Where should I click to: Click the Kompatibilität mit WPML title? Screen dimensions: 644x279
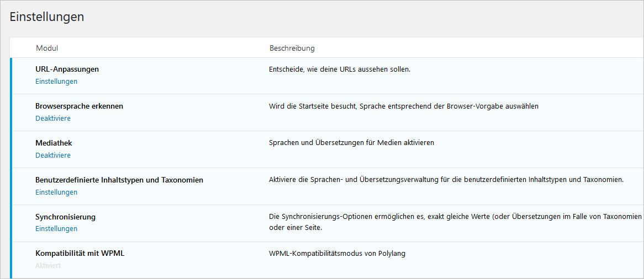coord(80,254)
